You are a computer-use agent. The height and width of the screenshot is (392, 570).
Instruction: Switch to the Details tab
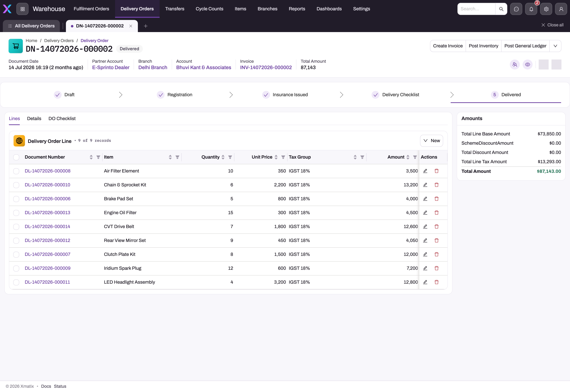tap(34, 119)
